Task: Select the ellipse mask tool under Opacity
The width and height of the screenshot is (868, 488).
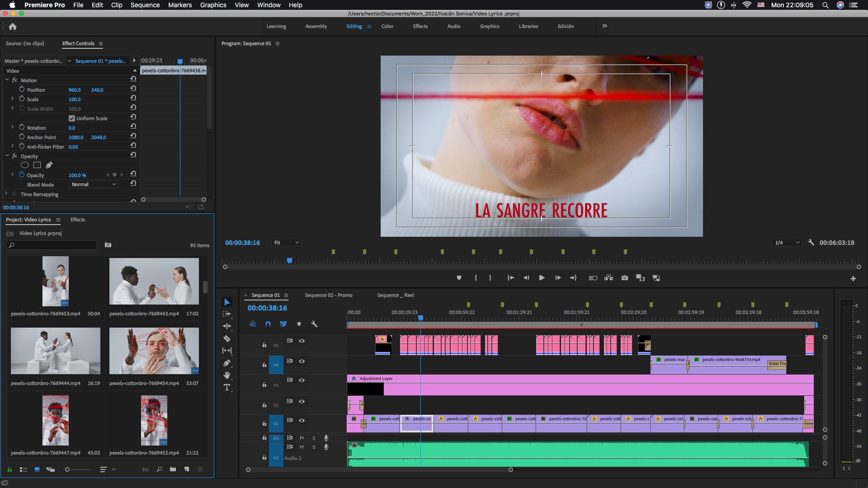Action: pyautogui.click(x=25, y=165)
